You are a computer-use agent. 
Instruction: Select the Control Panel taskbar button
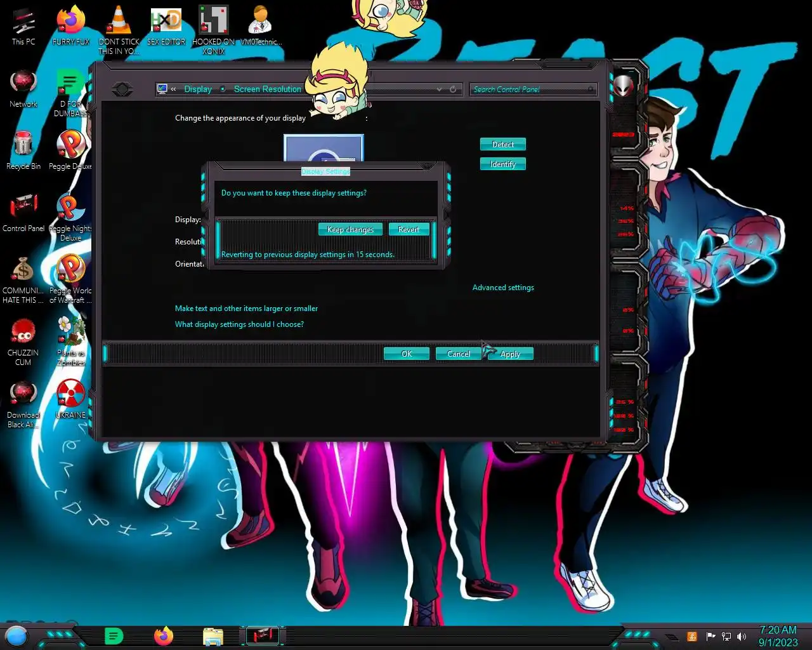(x=263, y=635)
